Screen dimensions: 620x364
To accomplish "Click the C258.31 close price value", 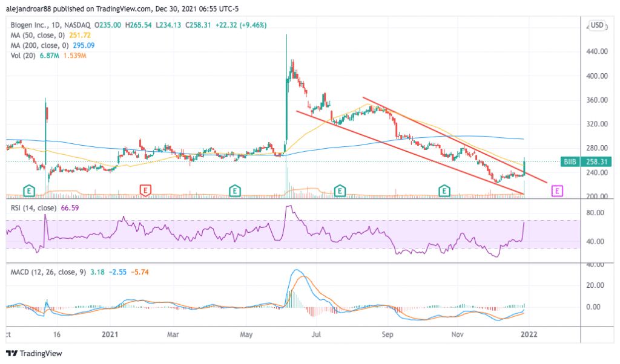I will click(x=199, y=25).
